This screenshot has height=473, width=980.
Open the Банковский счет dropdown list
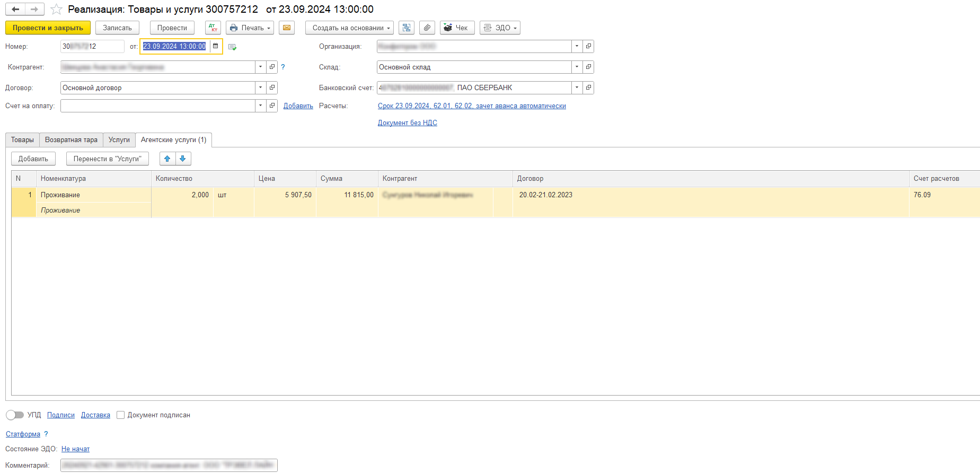pyautogui.click(x=577, y=87)
